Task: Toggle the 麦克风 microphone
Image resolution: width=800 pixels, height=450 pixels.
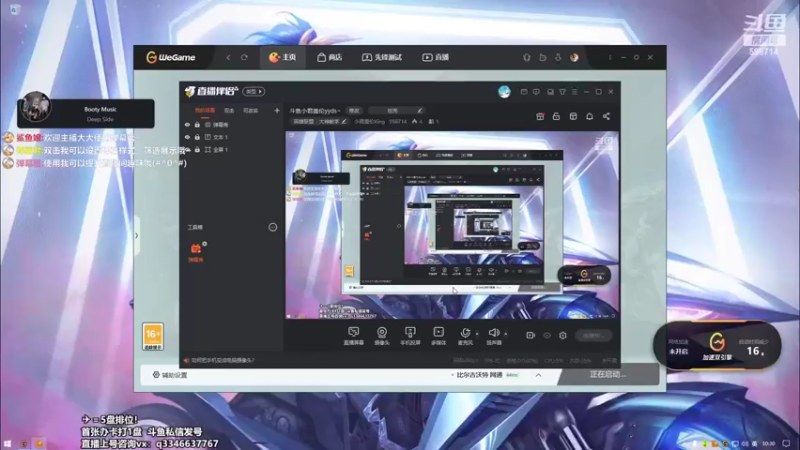Action: [x=465, y=336]
